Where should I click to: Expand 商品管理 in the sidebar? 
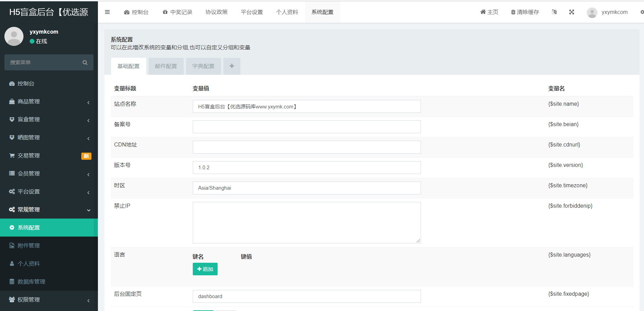(x=49, y=102)
